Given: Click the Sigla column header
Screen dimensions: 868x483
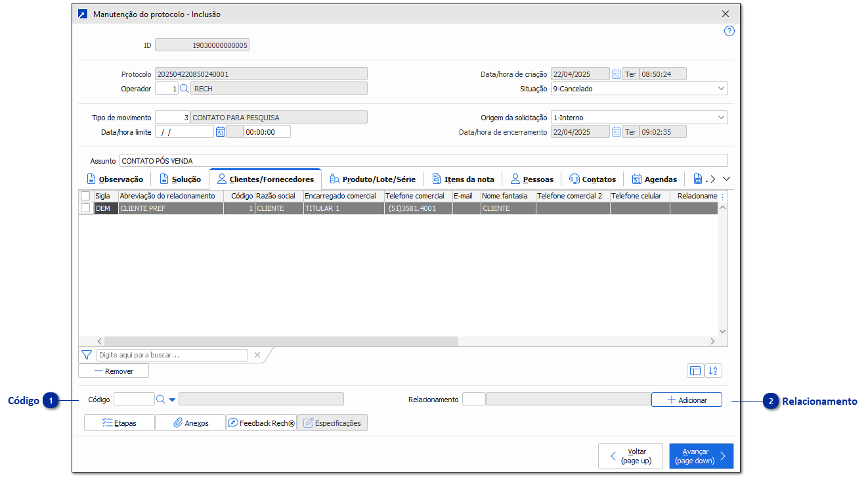Looking at the screenshot, I should [106, 196].
